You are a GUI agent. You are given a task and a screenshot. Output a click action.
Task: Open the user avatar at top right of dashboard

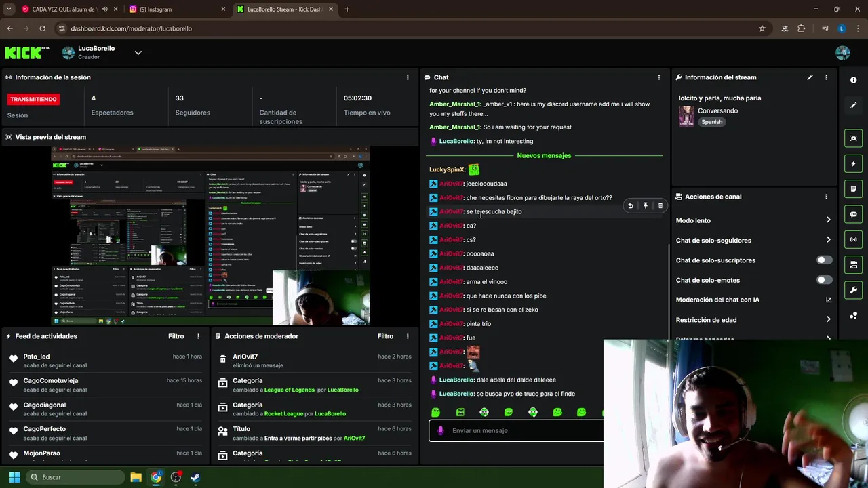843,53
